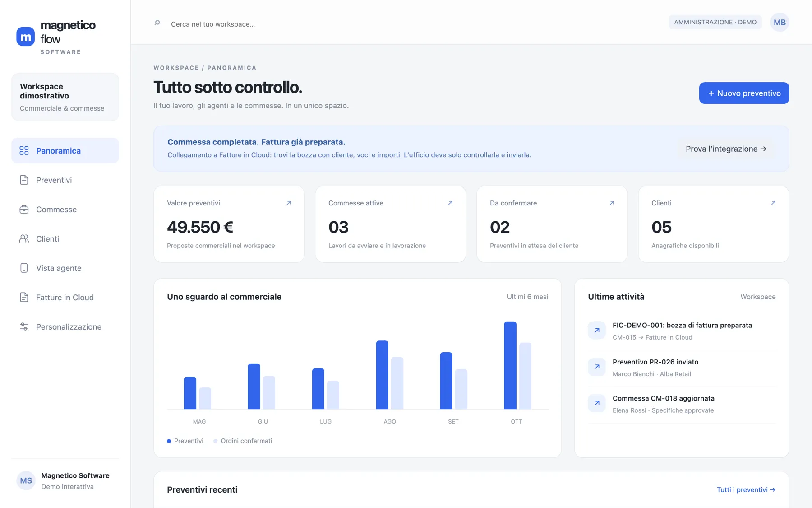Click arrow icon beside Preventivo PR-026 inviato
Screen dimensions: 812x508
[x=596, y=367]
